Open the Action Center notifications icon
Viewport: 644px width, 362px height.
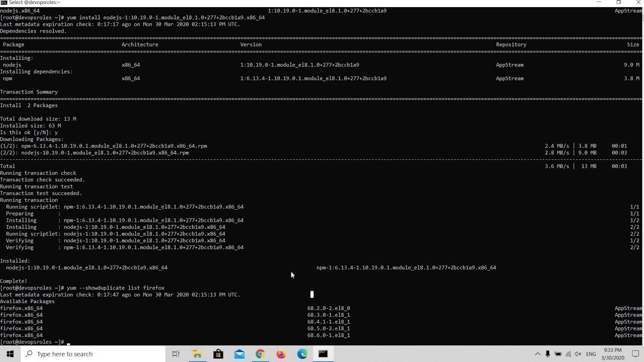pos(635,354)
